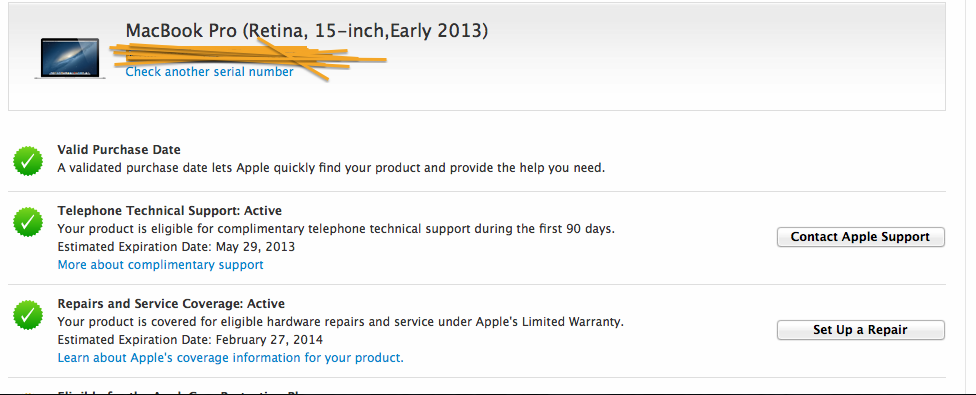Click the validated purchase date description sentence
Viewport: 976px width, 395px height.
(x=331, y=168)
